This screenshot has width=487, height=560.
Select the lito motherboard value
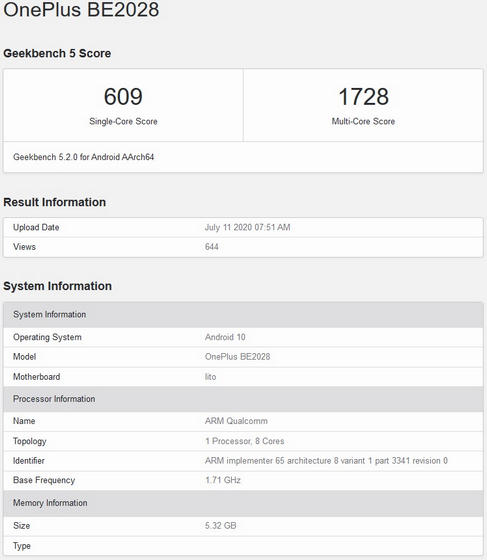210,377
